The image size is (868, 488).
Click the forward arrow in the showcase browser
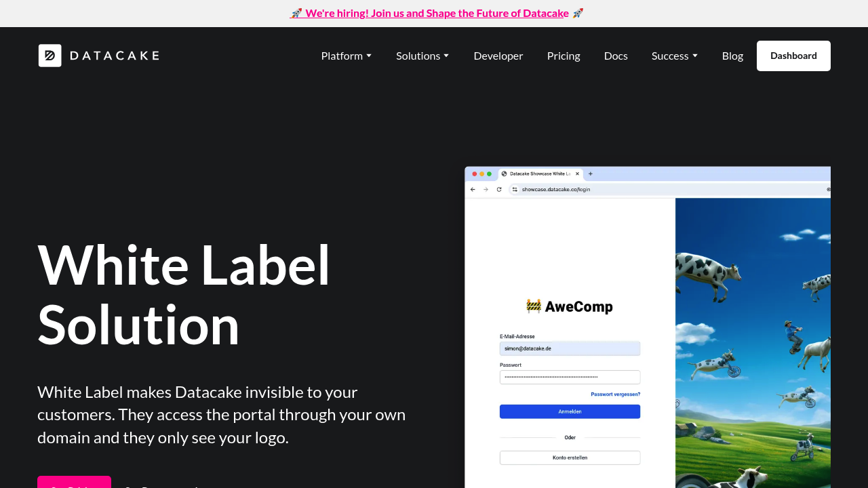tap(486, 189)
